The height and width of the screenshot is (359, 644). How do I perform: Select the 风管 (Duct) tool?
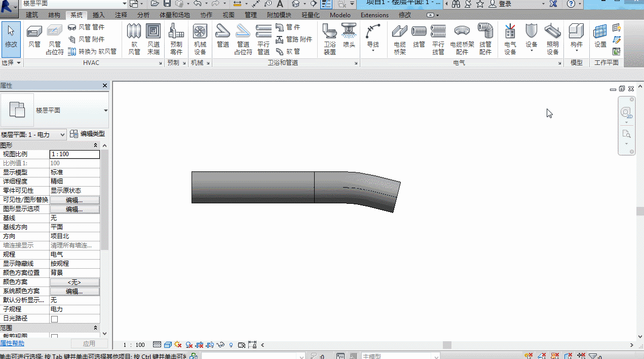click(x=34, y=37)
